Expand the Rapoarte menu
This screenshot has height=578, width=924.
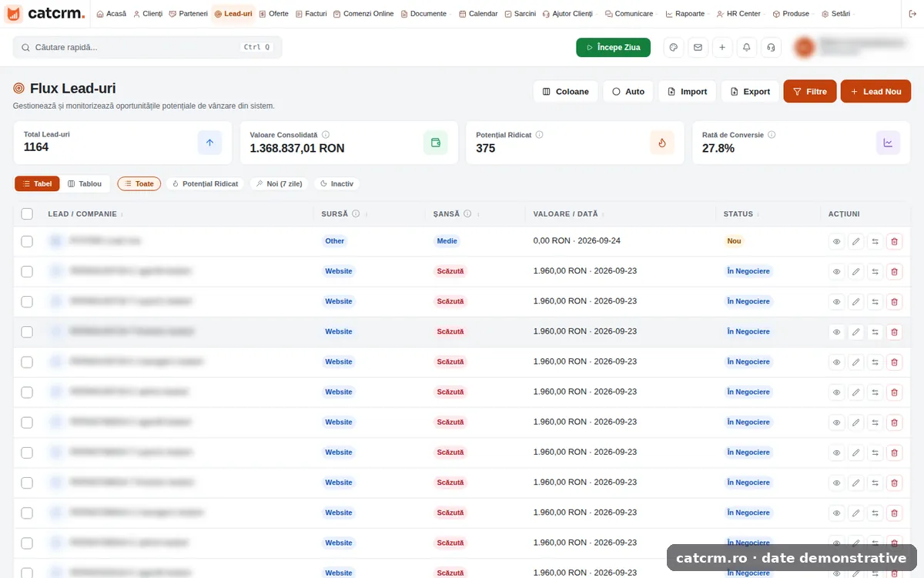[687, 14]
